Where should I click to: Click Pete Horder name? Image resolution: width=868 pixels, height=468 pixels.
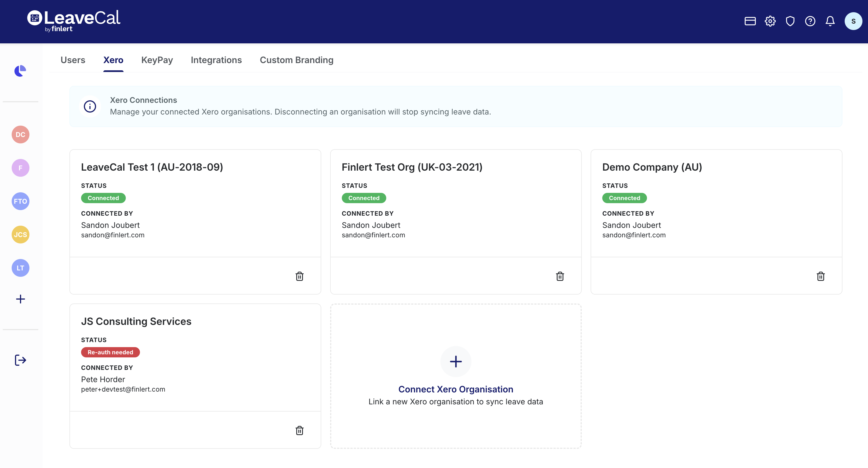[103, 380]
